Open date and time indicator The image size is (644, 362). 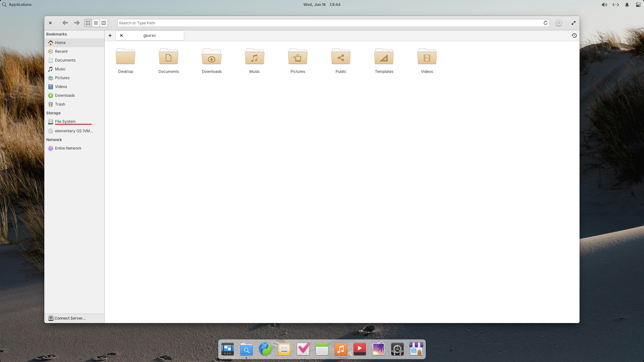[322, 5]
